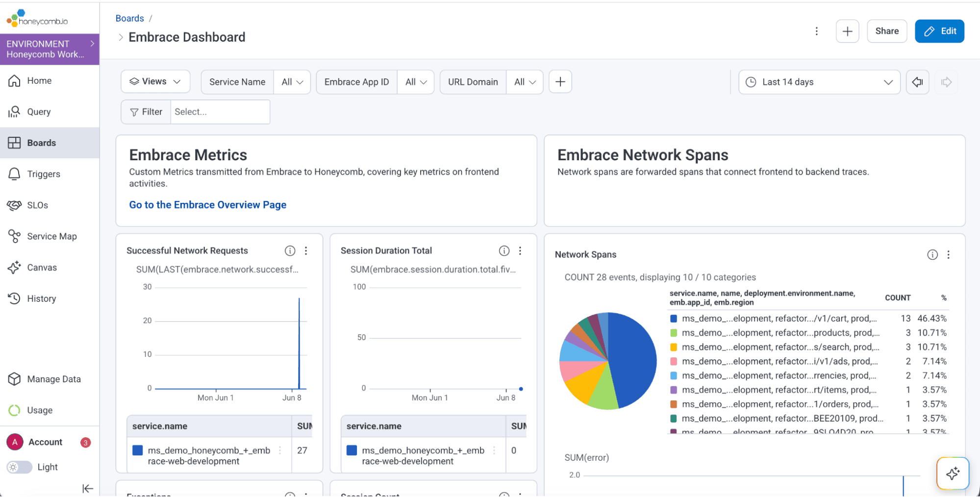This screenshot has width=980, height=497.
Task: Show info for Successful Network Requests
Action: pyautogui.click(x=290, y=251)
